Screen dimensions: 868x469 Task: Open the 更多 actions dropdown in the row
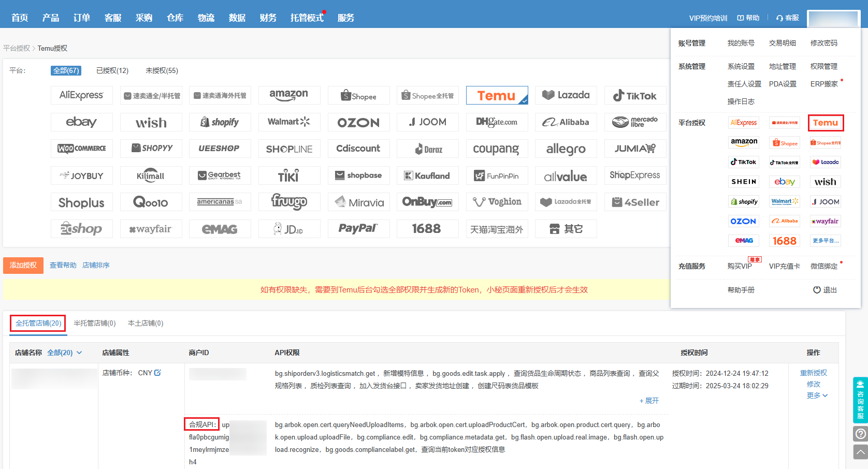coord(817,395)
